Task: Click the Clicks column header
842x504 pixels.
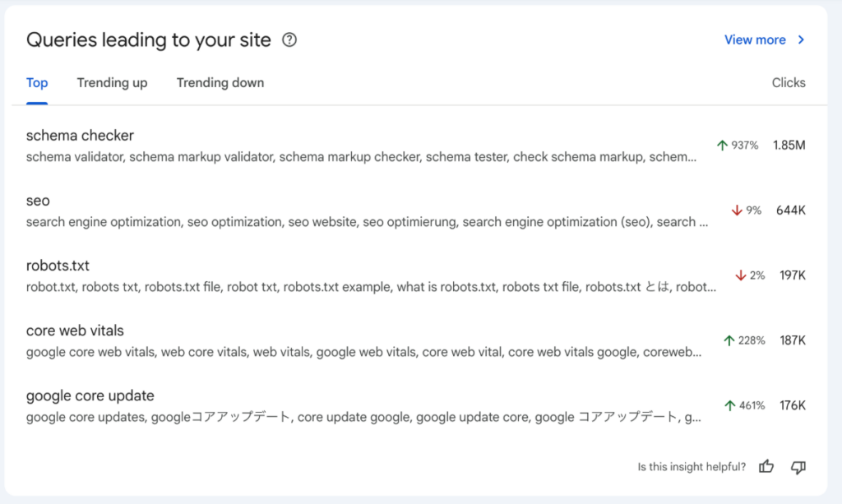Action: 788,82
